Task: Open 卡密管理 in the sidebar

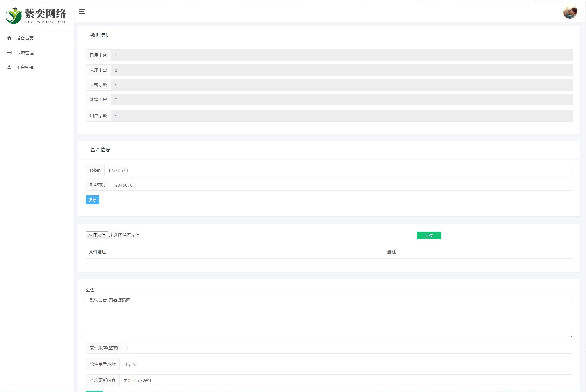Action: pyautogui.click(x=25, y=53)
